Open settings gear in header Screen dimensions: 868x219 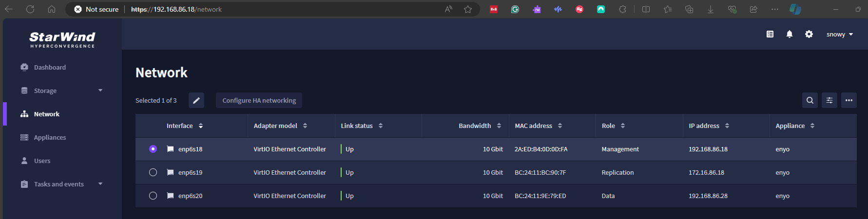[809, 34]
